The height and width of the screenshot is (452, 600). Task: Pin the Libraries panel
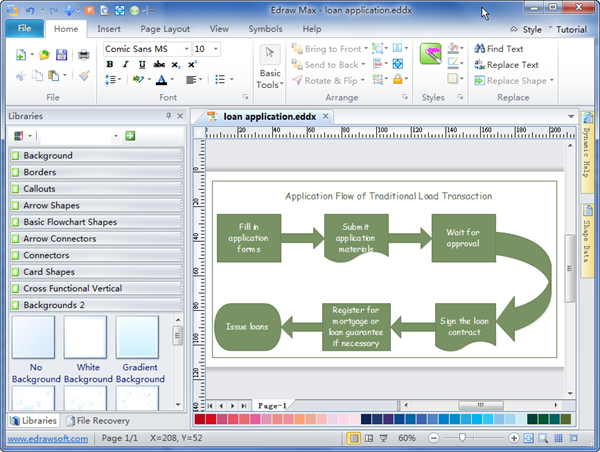point(168,116)
